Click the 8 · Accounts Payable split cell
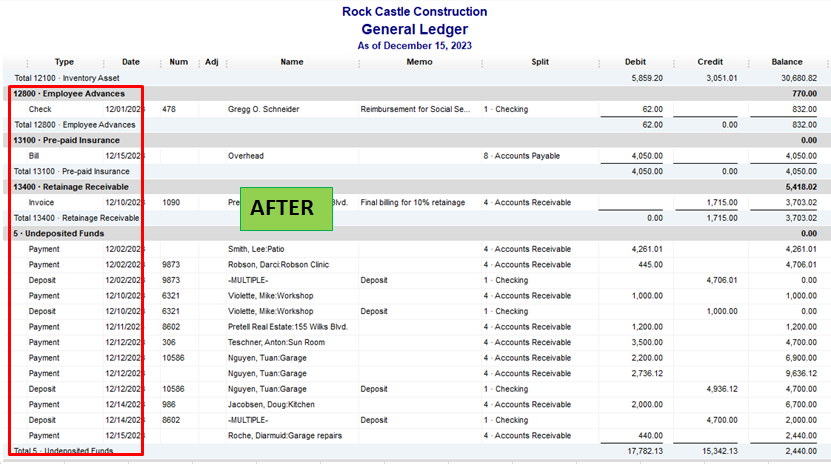The width and height of the screenshot is (831, 464). coord(521,156)
